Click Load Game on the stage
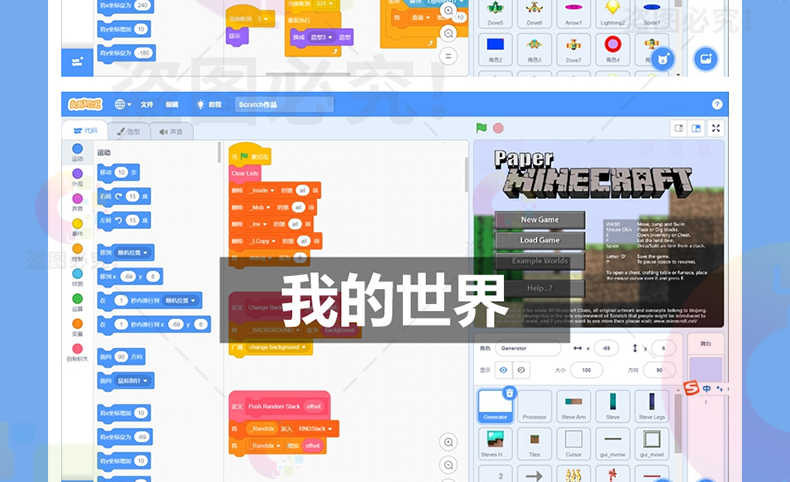 (540, 240)
